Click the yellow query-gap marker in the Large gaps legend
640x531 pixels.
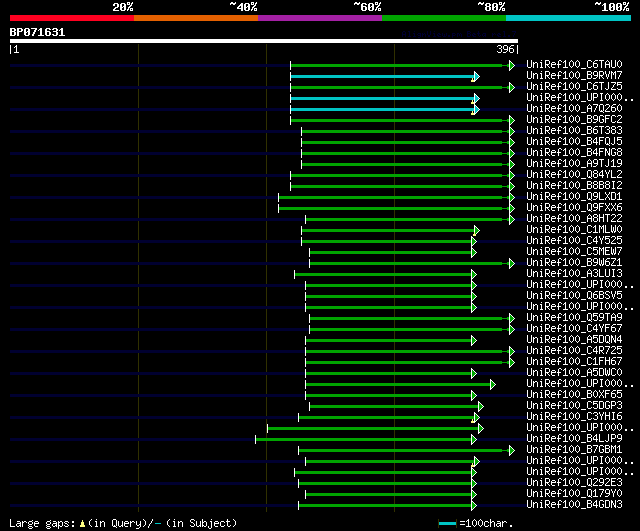click(x=82, y=523)
